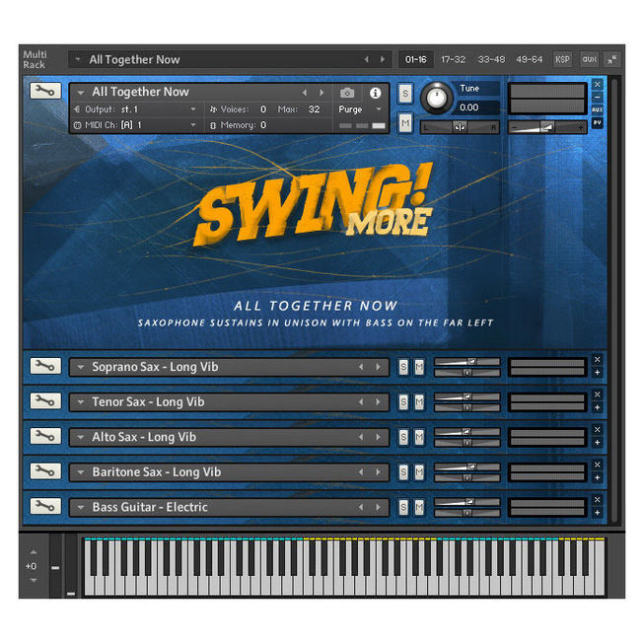Image resolution: width=644 pixels, height=644 pixels.
Task: Open Baritone Sax instrument name dropdown
Action: pyautogui.click(x=81, y=472)
